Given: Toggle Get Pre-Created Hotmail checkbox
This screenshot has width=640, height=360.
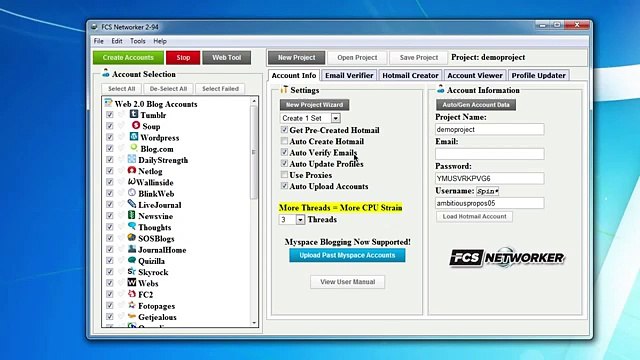Looking at the screenshot, I should (x=284, y=130).
